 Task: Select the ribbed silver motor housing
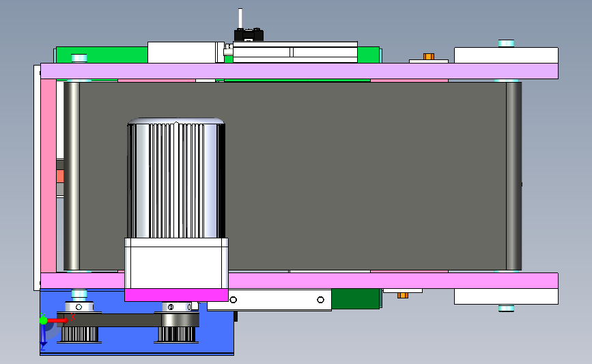pos(176,178)
